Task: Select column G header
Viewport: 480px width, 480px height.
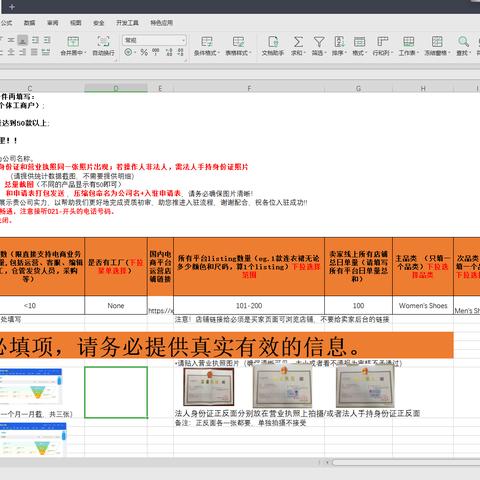Action: pos(358,88)
